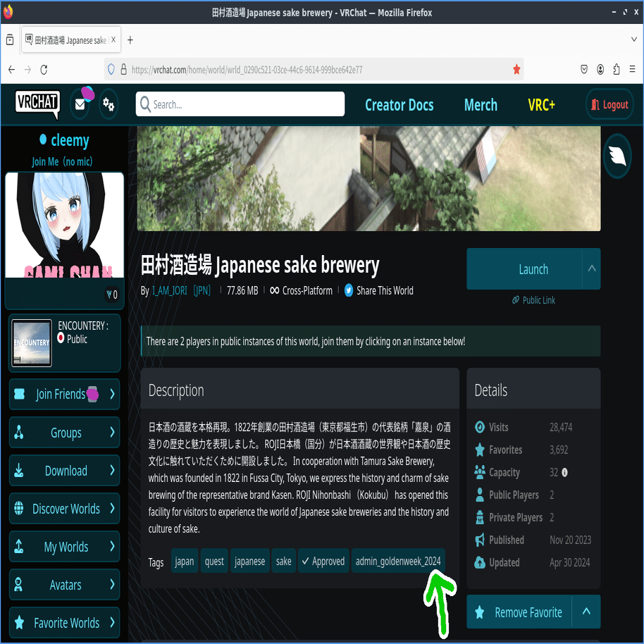
Task: Expand Discover Worlds in sidebar
Action: pos(112,509)
